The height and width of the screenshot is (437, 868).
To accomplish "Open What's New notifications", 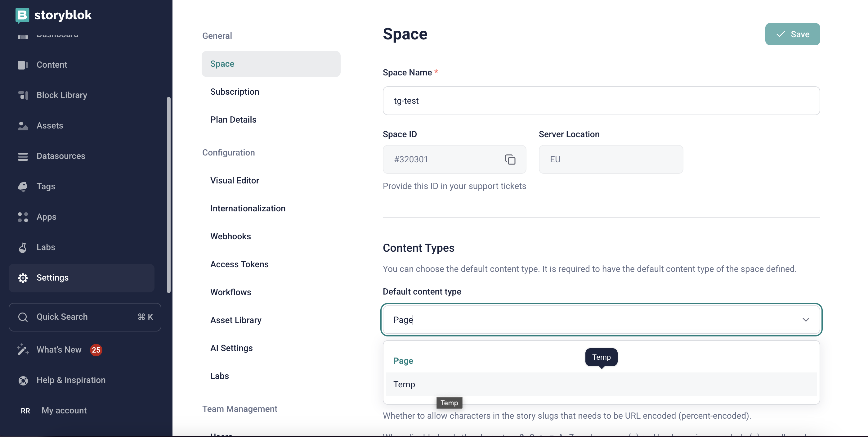I will (59, 350).
